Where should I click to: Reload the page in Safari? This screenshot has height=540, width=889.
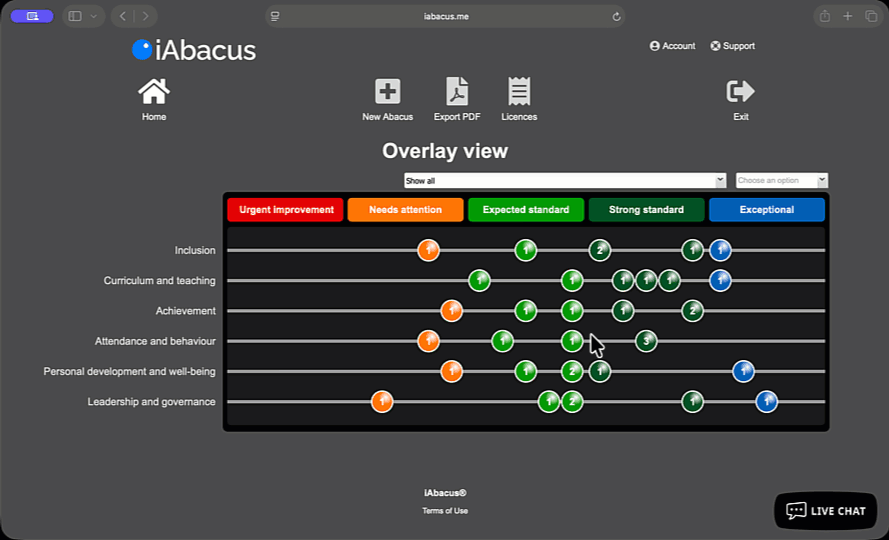pyautogui.click(x=616, y=16)
